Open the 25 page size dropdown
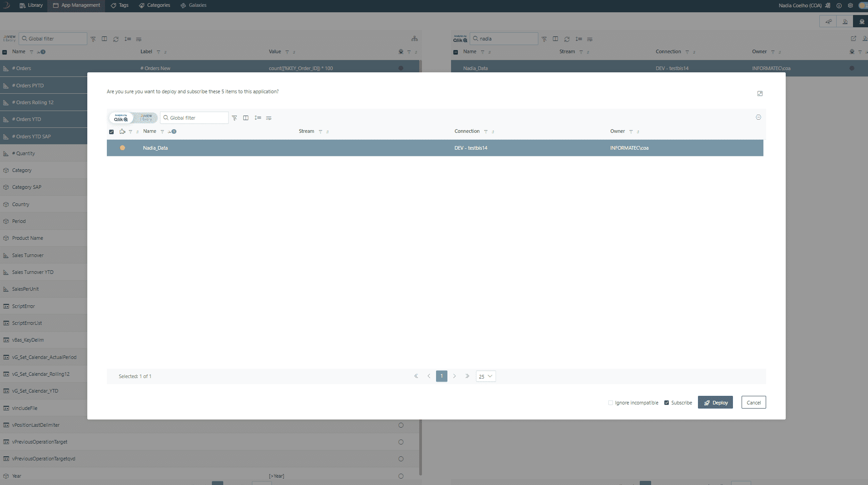This screenshot has height=485, width=868. click(486, 376)
